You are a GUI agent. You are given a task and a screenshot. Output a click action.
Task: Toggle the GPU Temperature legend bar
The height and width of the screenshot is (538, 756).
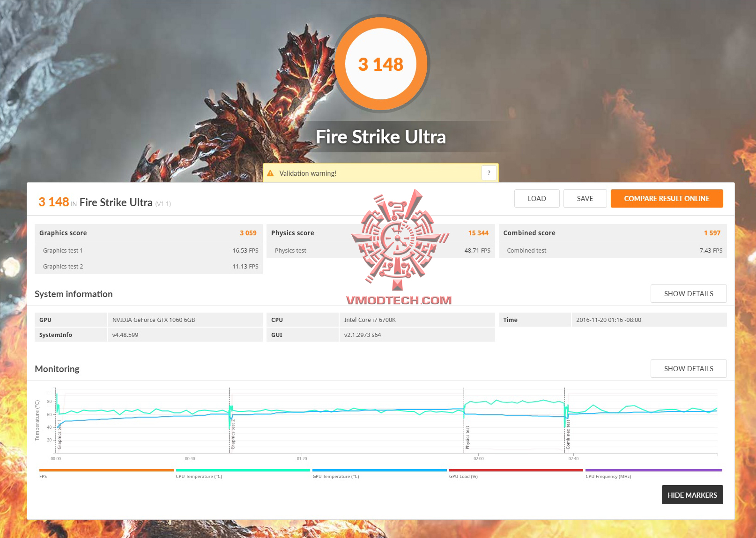coord(379,470)
